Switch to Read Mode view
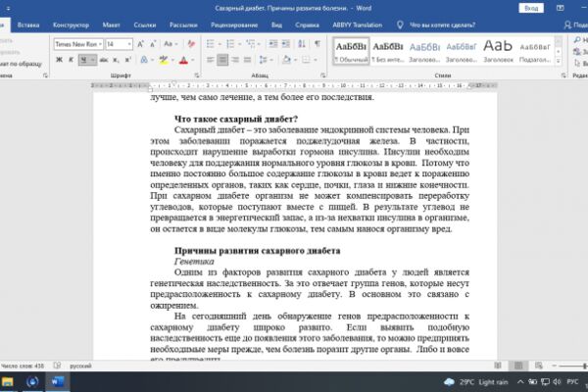This screenshot has width=588, height=392. coord(498,366)
